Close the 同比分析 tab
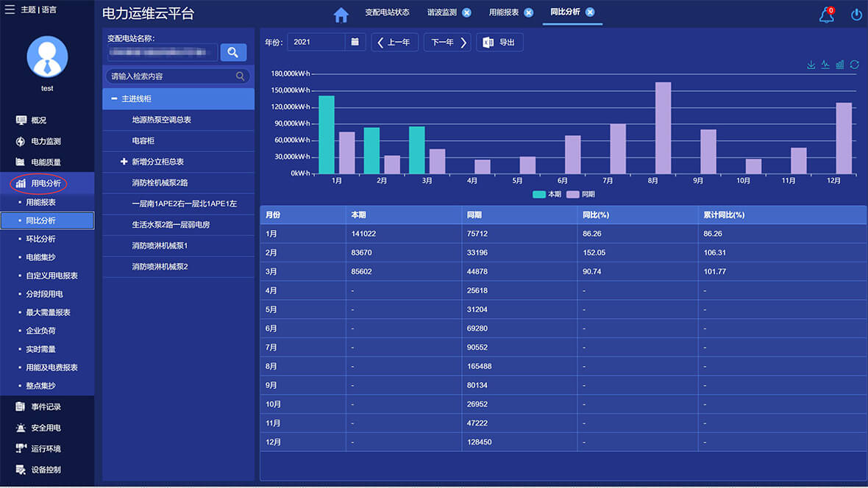Screen dimensions: 868x488 (x=590, y=12)
